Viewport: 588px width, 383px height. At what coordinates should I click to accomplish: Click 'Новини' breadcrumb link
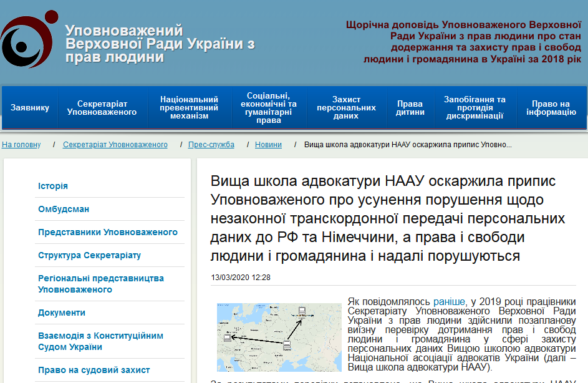(268, 145)
